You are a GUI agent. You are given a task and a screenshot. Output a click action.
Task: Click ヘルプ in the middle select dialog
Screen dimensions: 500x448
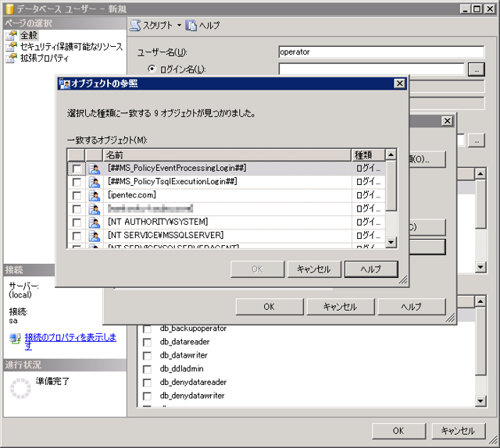pyautogui.click(x=412, y=307)
